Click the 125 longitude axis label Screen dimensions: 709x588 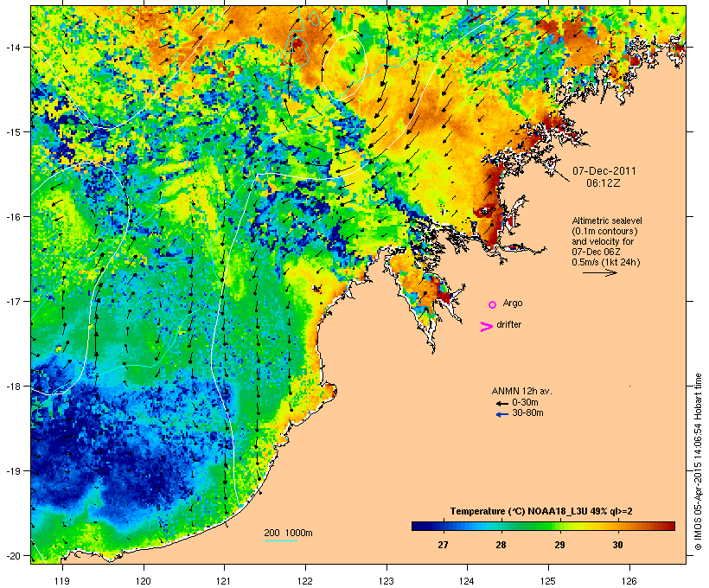coord(548,581)
